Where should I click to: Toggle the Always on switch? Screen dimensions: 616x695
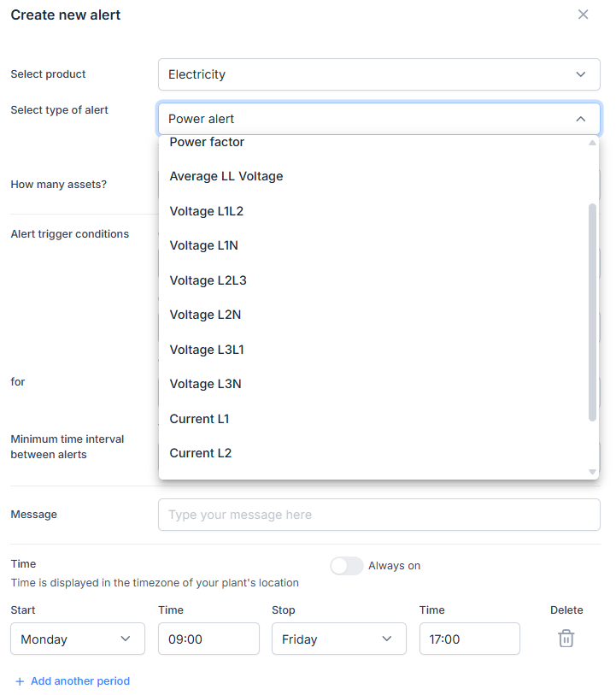point(347,566)
